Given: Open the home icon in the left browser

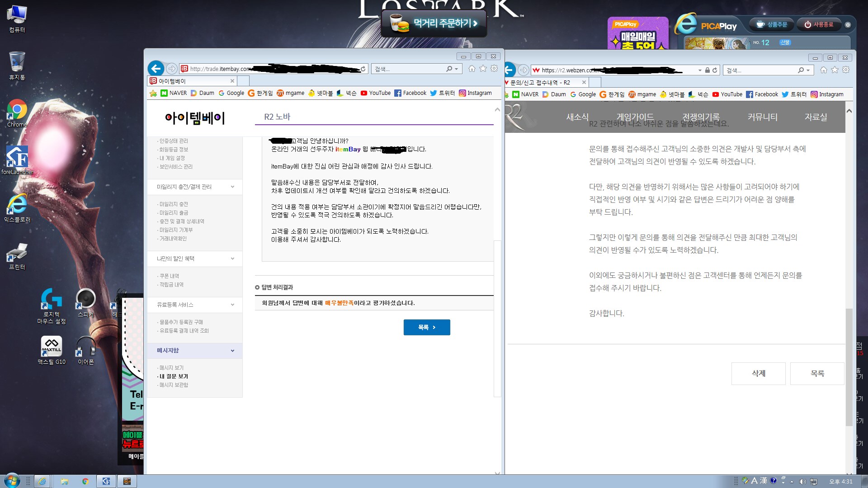Looking at the screenshot, I should (x=472, y=69).
